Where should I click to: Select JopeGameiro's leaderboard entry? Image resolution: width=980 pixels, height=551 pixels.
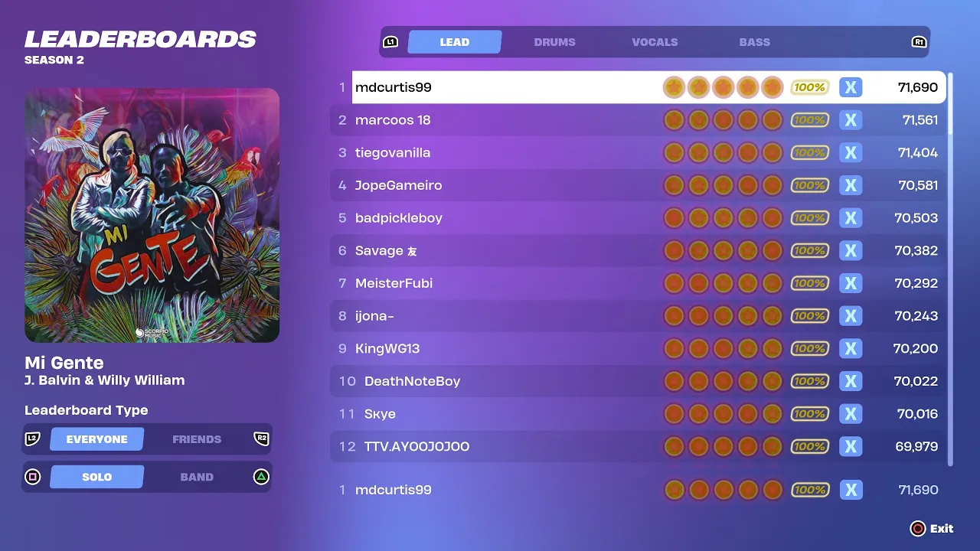pyautogui.click(x=638, y=185)
